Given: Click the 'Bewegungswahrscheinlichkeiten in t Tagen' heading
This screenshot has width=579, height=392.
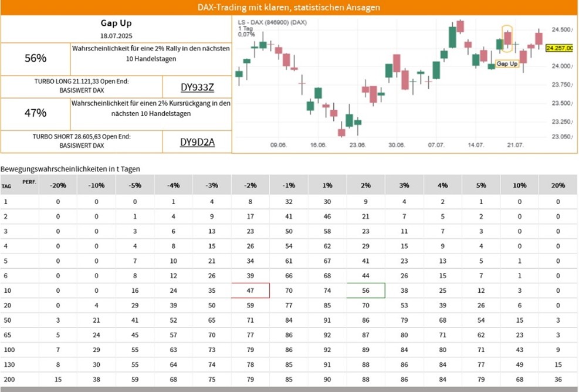Looking at the screenshot, I should (70, 169).
